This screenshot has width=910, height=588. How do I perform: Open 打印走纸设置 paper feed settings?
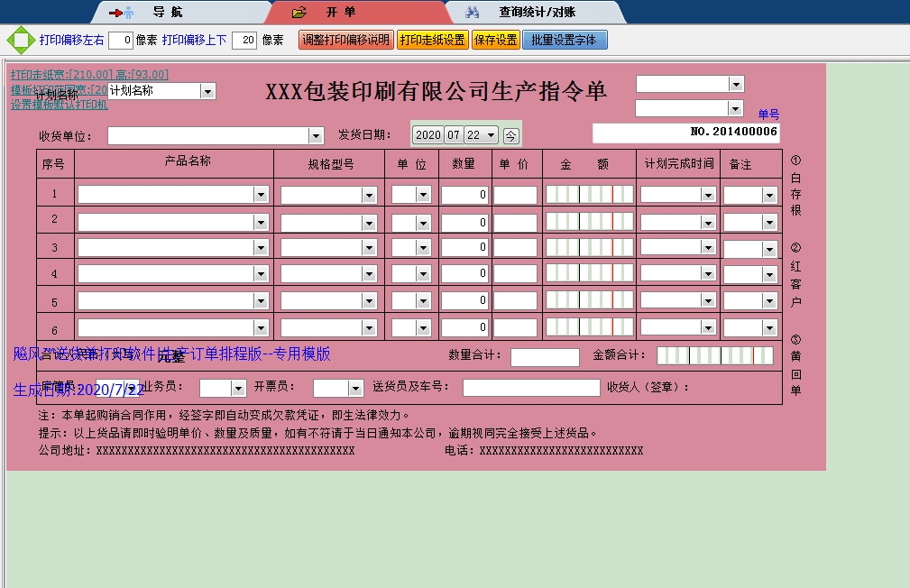(x=432, y=41)
